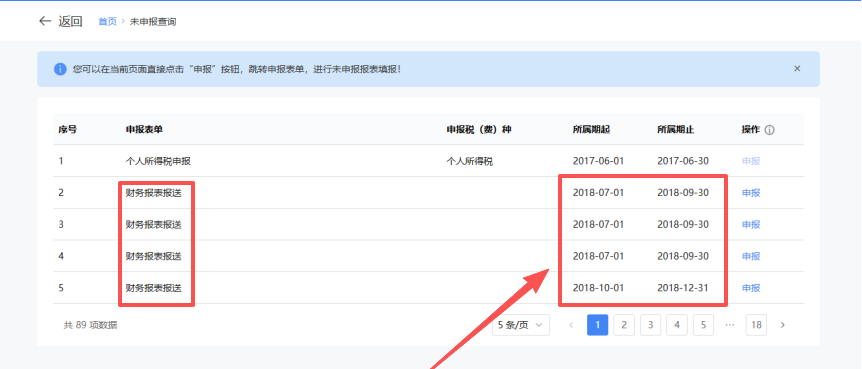862x369 pixels.
Task: Jump to page 3
Action: coord(650,325)
